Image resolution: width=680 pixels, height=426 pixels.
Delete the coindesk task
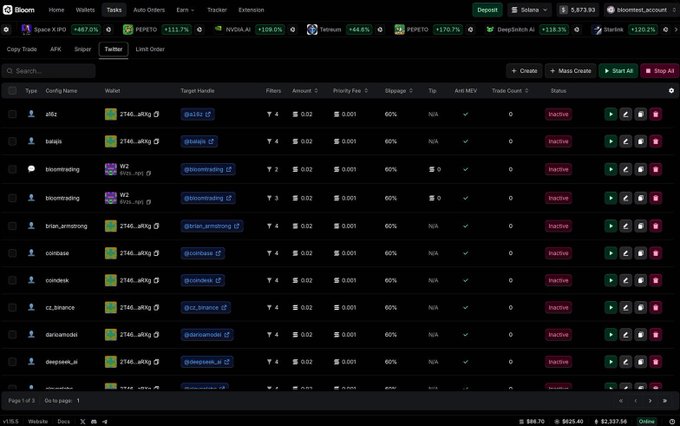tap(655, 280)
